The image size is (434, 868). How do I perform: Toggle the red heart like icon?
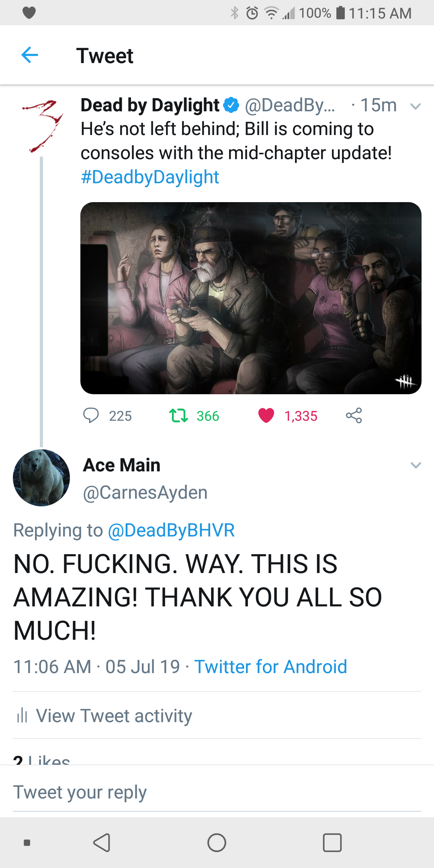click(266, 416)
